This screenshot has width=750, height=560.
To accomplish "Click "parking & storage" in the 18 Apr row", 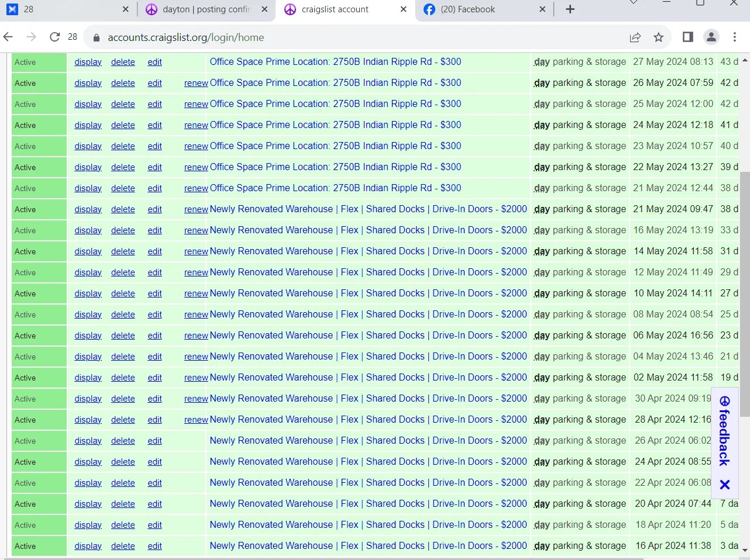I will [x=589, y=525].
